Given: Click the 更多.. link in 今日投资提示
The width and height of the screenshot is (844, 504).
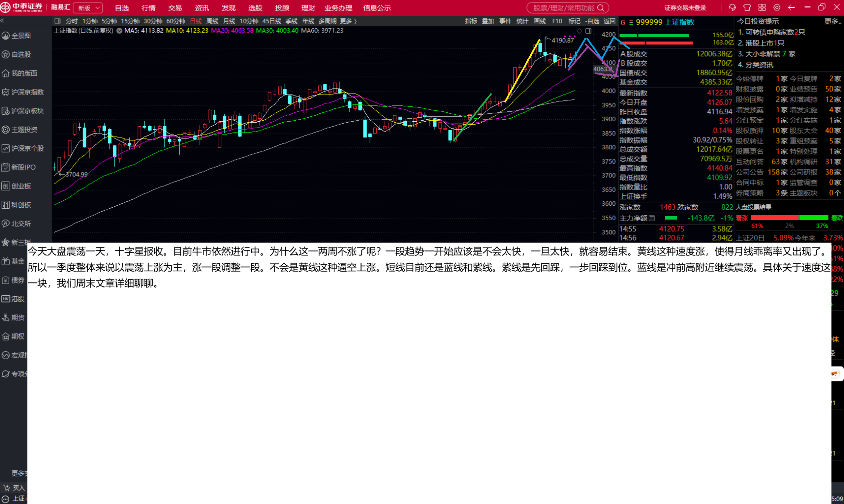Looking at the screenshot, I should point(832,21).
